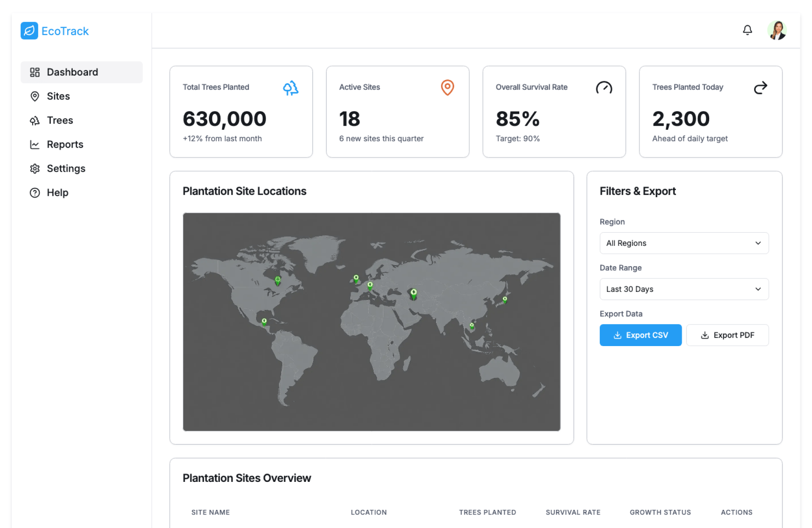Image resolution: width=812 pixels, height=528 pixels.
Task: Click the gauge icon on Overall Survival Rate card
Action: pyautogui.click(x=604, y=88)
